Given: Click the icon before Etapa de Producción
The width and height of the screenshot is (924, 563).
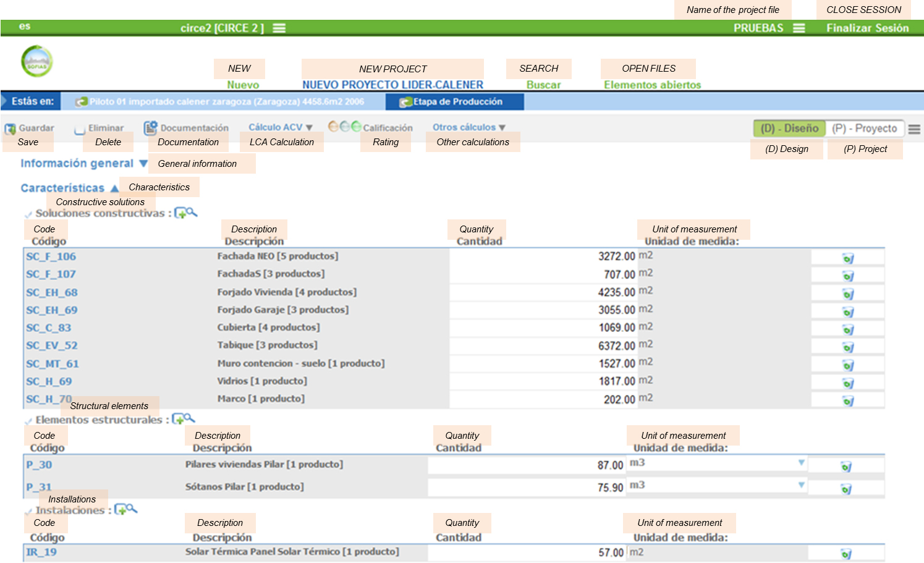Looking at the screenshot, I should [x=405, y=103].
